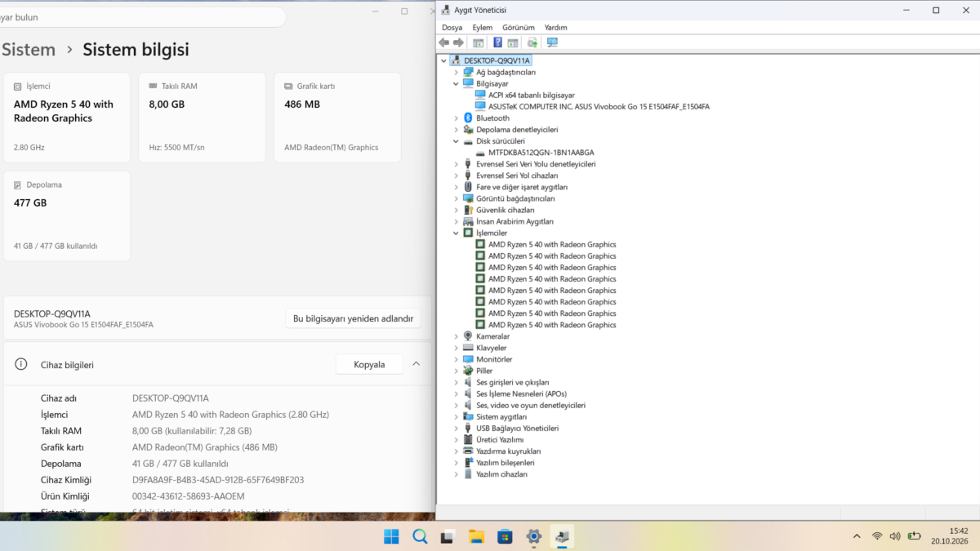Click the battery icon in system tray
The width and height of the screenshot is (980, 551).
click(x=915, y=536)
